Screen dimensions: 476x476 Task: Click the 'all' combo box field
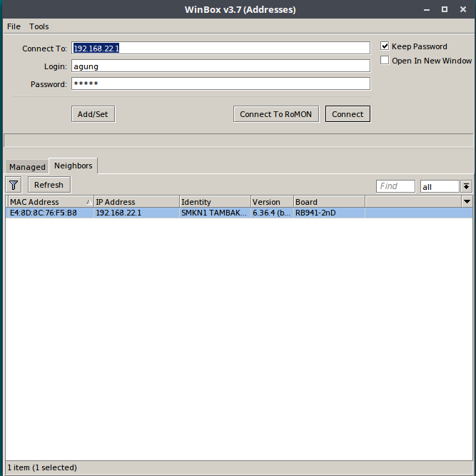(x=440, y=186)
